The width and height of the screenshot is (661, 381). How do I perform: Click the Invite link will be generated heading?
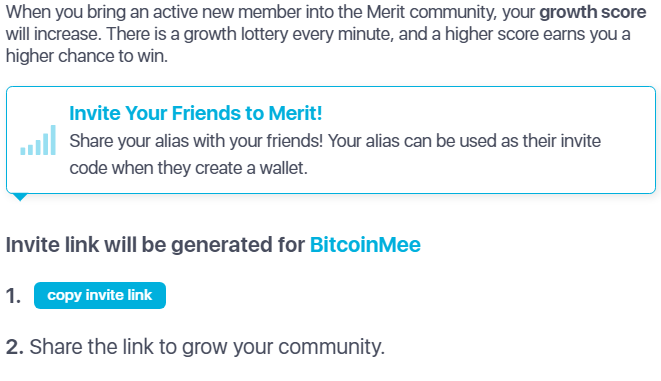tap(213, 245)
